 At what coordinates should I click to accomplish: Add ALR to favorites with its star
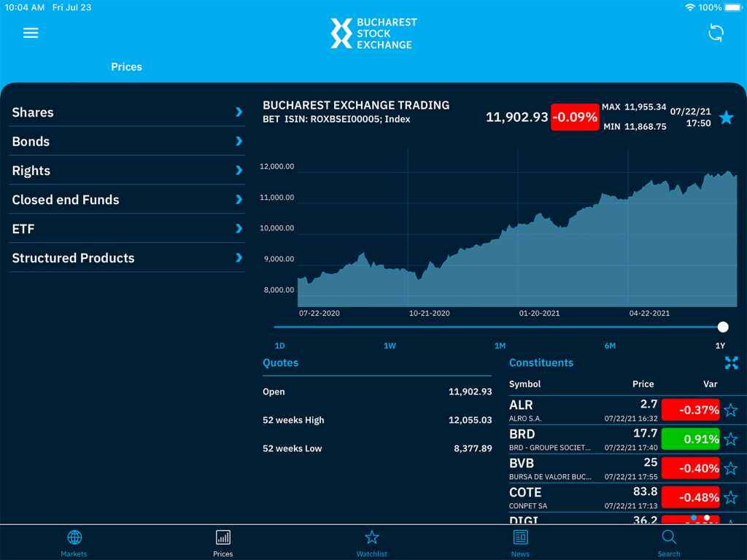click(730, 410)
